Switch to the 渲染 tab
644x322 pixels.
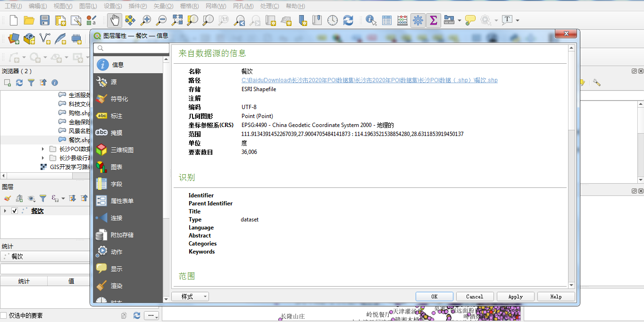tap(128, 286)
